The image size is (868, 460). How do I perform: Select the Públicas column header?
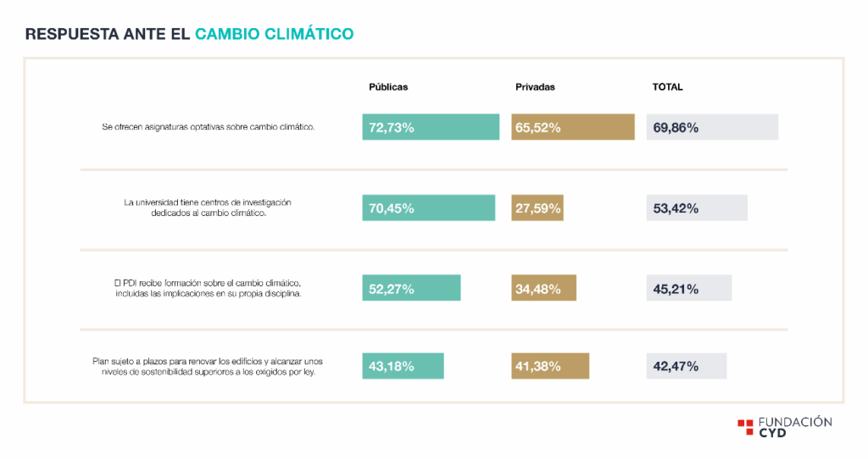click(388, 87)
